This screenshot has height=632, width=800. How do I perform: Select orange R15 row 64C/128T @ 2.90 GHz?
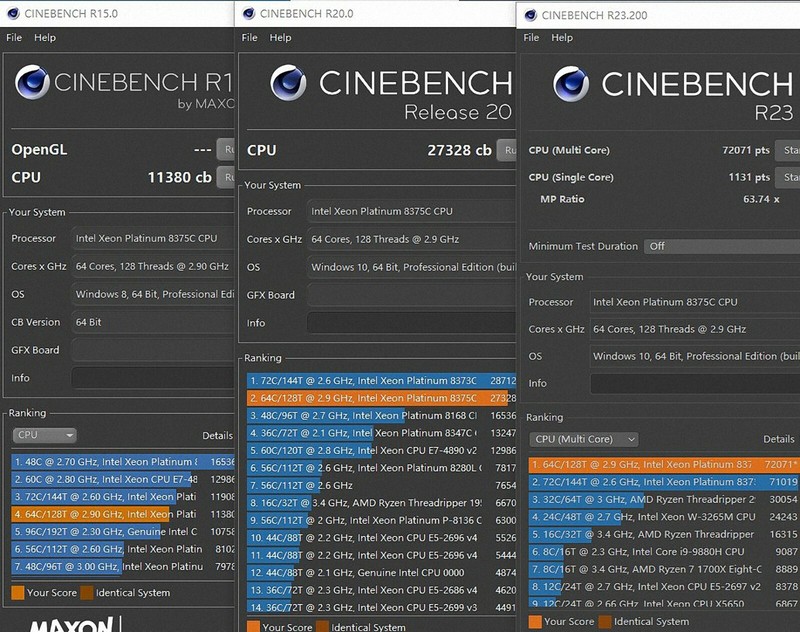point(122,514)
